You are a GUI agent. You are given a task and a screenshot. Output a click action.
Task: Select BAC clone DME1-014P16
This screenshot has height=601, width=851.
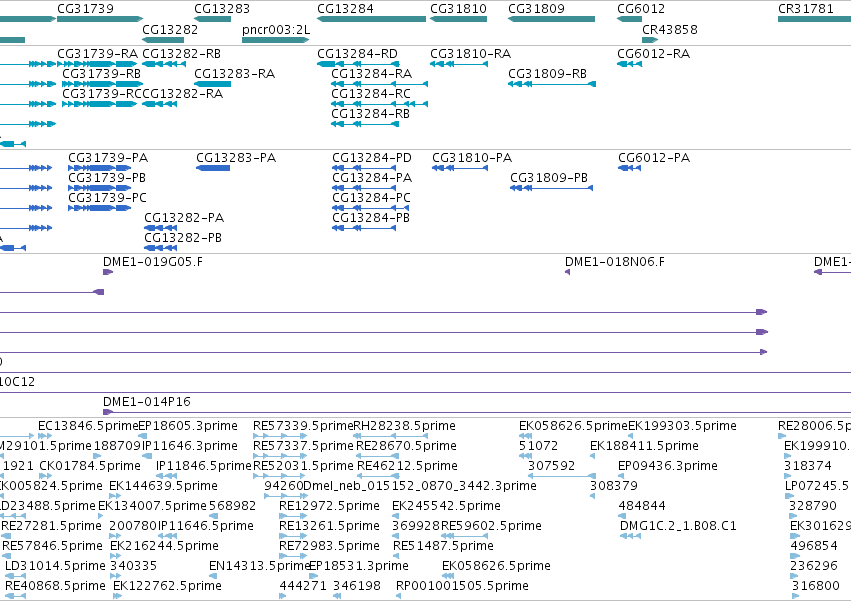click(147, 402)
